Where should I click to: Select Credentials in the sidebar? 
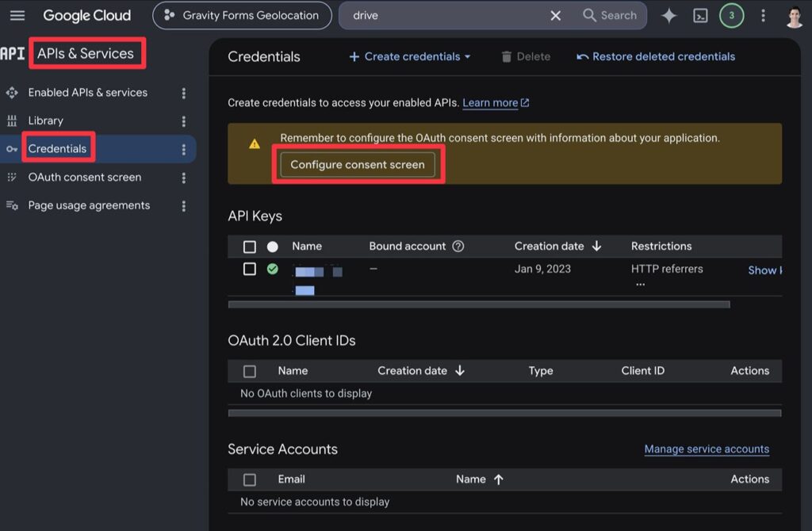[x=57, y=149]
